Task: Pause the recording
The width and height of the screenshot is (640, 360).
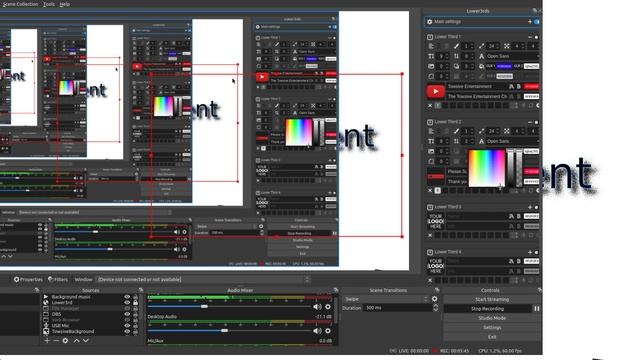Action: 536,309
